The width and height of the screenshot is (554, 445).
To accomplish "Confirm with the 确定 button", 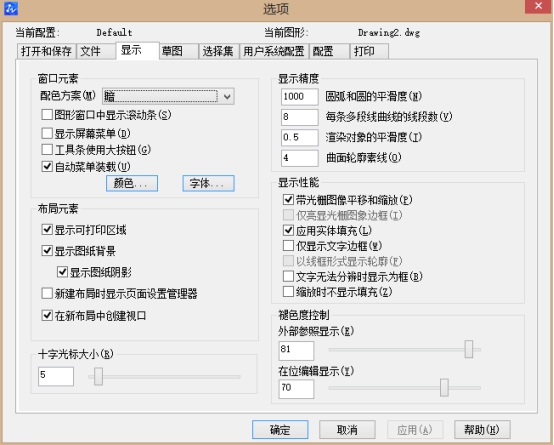I will tap(280, 429).
